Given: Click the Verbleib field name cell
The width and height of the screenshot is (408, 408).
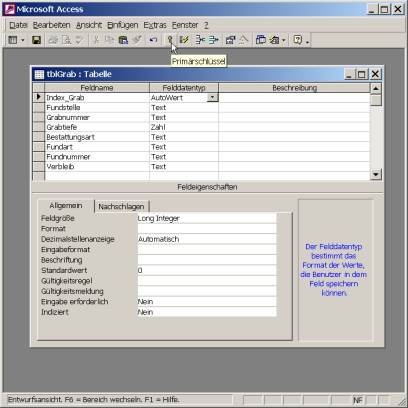Looking at the screenshot, I should (97, 166).
